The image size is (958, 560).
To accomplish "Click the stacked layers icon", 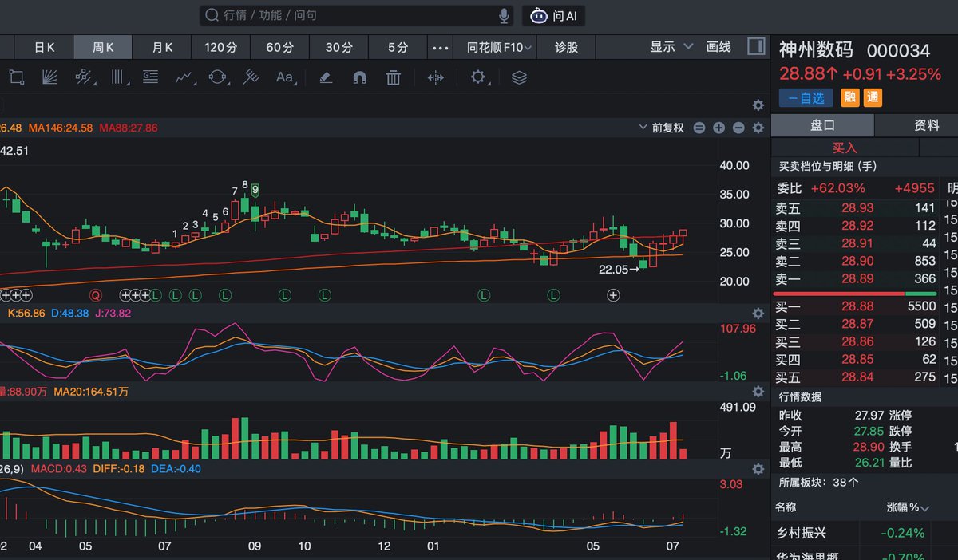I will click(x=519, y=77).
